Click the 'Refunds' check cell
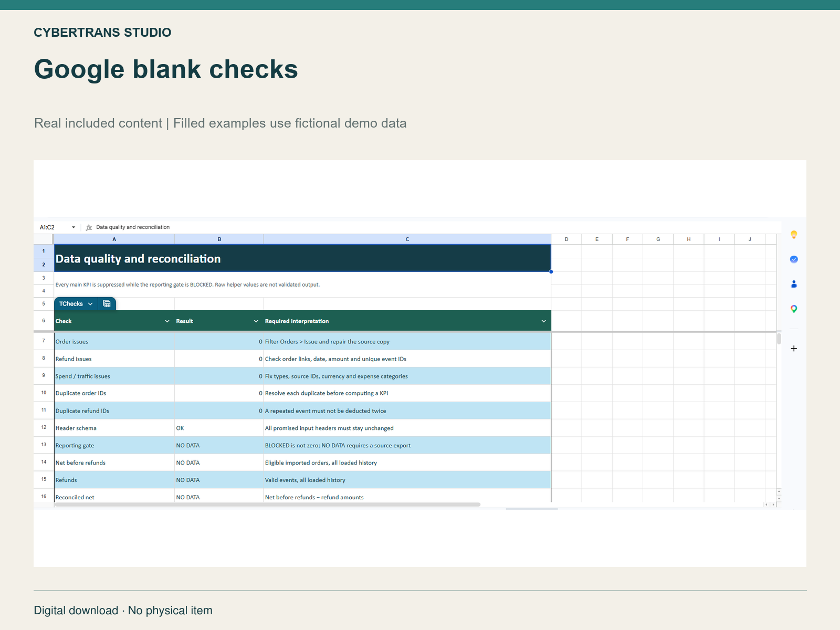This screenshot has height=630, width=840. tap(114, 480)
